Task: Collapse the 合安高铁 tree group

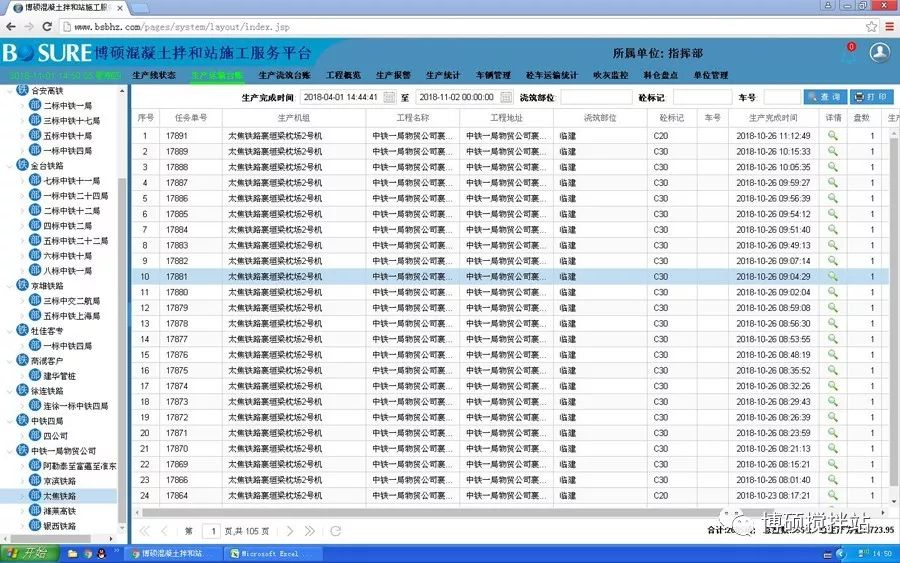Action: tap(9, 91)
